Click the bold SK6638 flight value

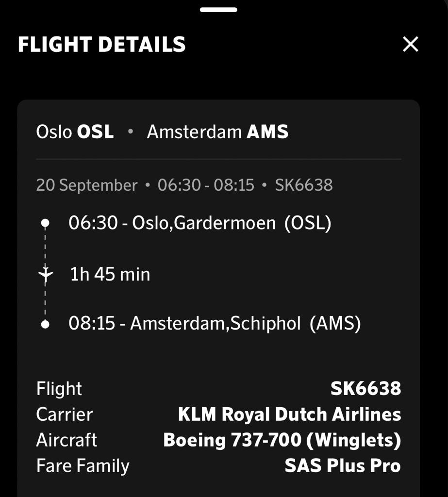pos(365,389)
